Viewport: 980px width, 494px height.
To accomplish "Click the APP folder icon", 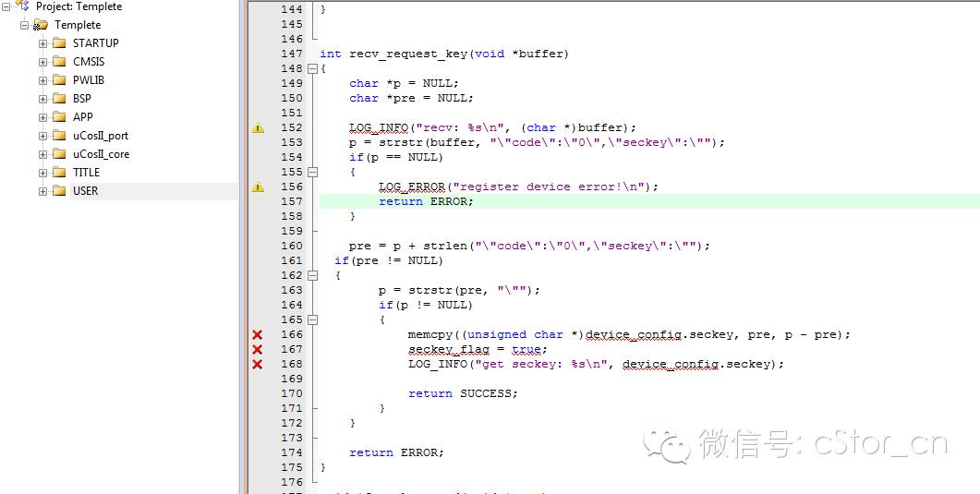I will (x=59, y=116).
